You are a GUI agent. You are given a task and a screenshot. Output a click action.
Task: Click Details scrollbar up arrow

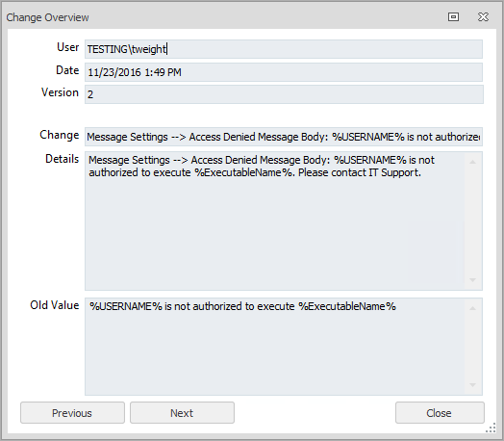(472, 162)
